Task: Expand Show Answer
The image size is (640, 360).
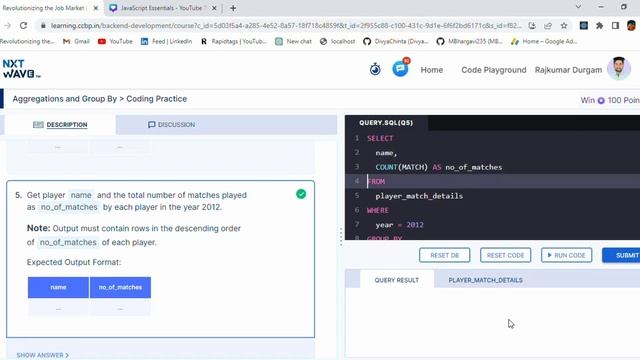Action: 43,355
